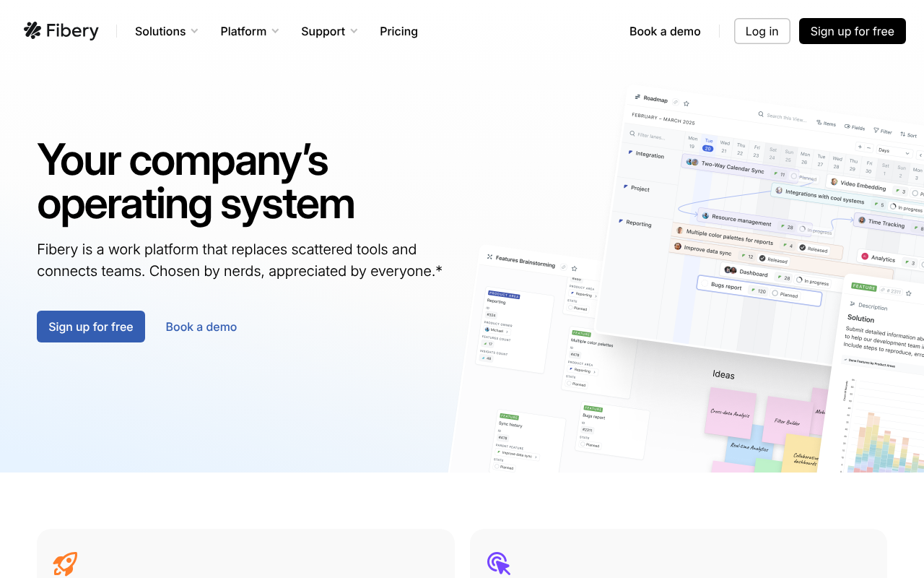
Task: Click the Fields eye icon in Roadmap
Action: click(x=847, y=126)
